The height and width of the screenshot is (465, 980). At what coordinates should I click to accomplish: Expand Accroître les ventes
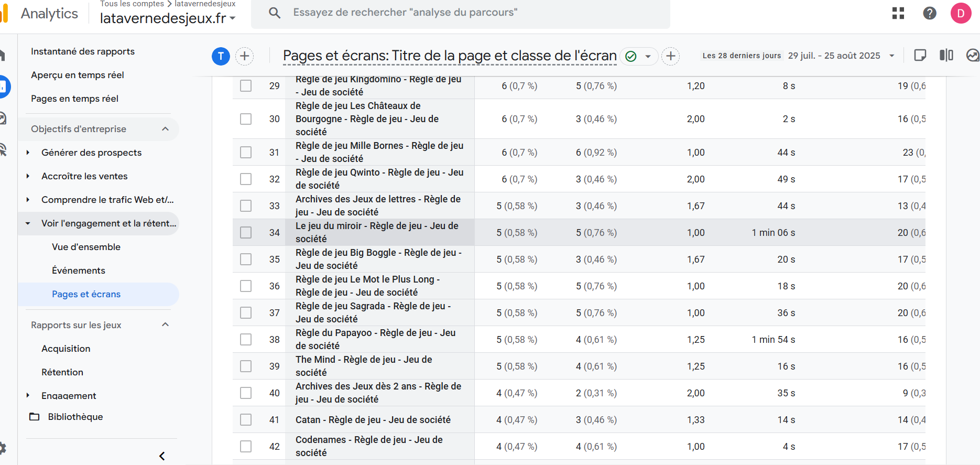[28, 176]
